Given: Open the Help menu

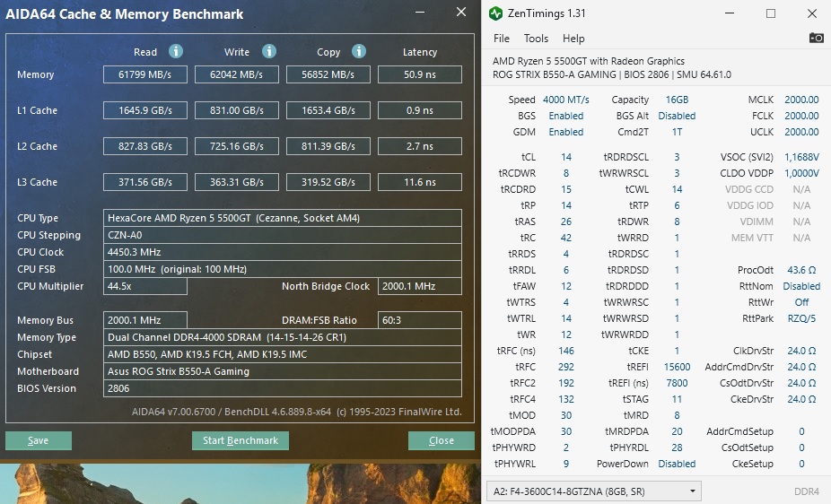Looking at the screenshot, I should (573, 39).
